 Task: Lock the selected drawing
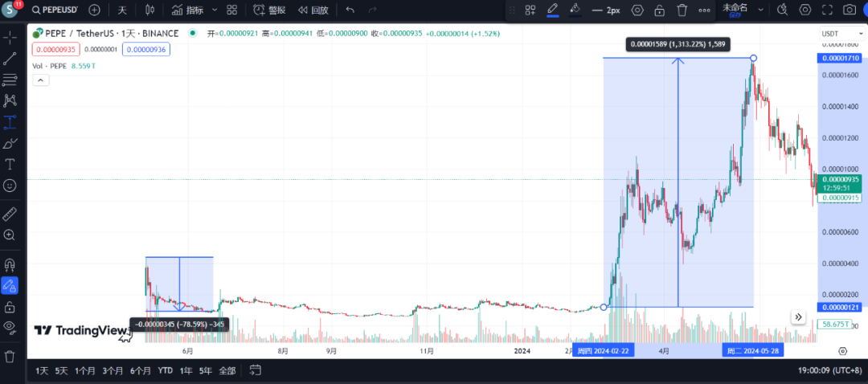pyautogui.click(x=659, y=10)
